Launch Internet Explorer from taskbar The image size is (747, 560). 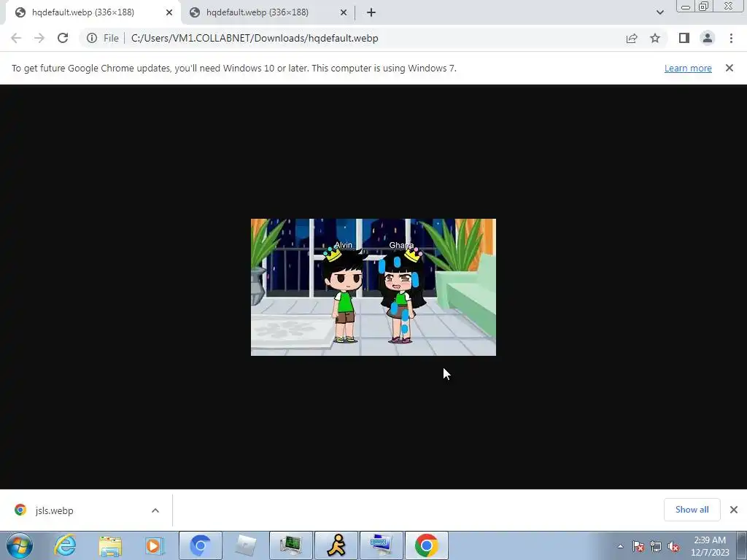click(x=65, y=545)
